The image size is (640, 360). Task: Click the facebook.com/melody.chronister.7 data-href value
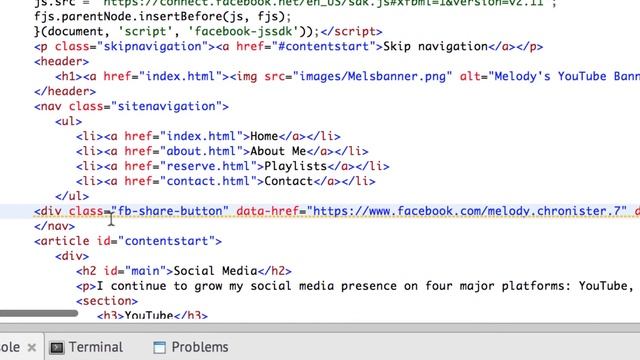(x=467, y=211)
